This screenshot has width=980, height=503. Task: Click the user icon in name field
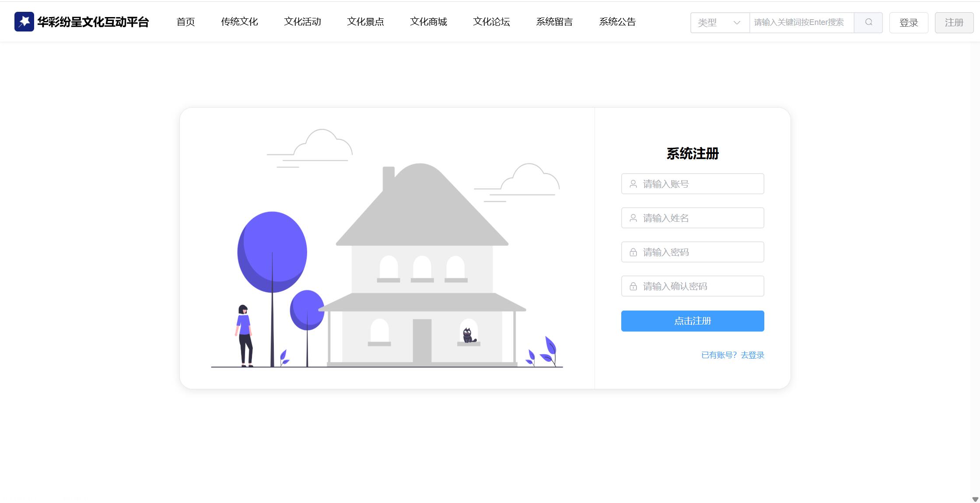tap(633, 218)
